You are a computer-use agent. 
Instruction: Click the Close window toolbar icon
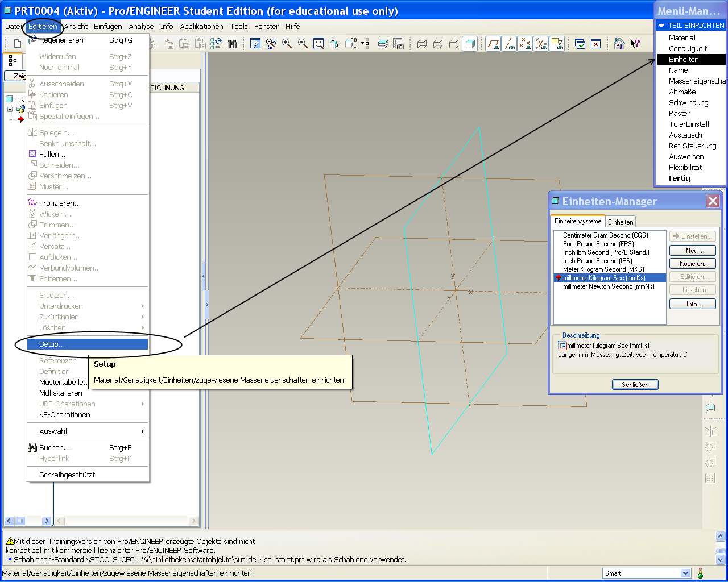596,44
